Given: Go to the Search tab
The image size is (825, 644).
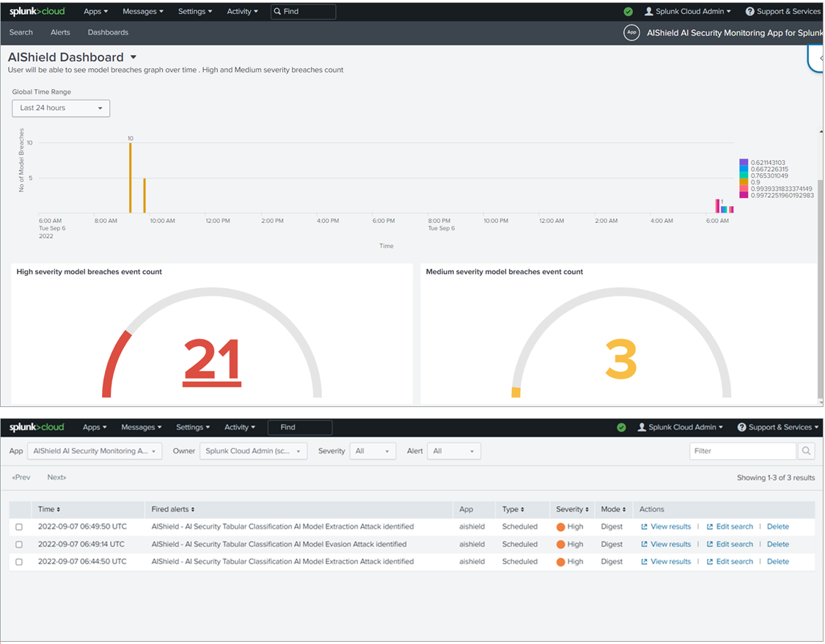Looking at the screenshot, I should click(21, 32).
